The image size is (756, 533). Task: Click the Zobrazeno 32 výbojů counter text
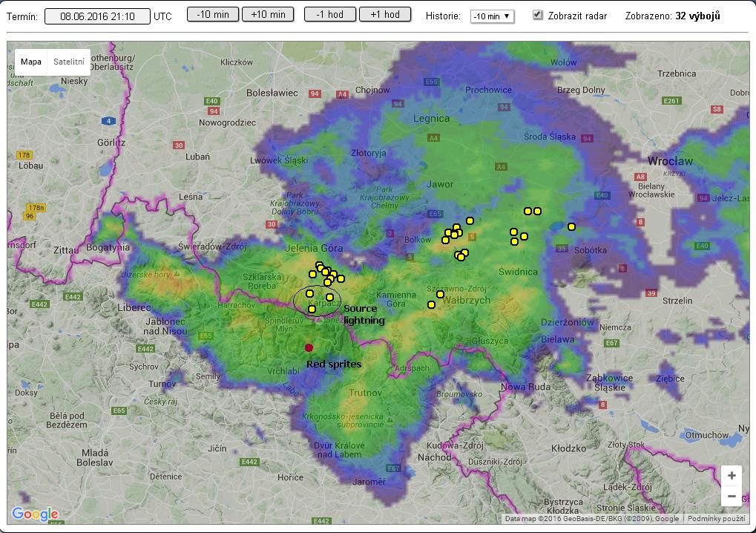pyautogui.click(x=672, y=16)
